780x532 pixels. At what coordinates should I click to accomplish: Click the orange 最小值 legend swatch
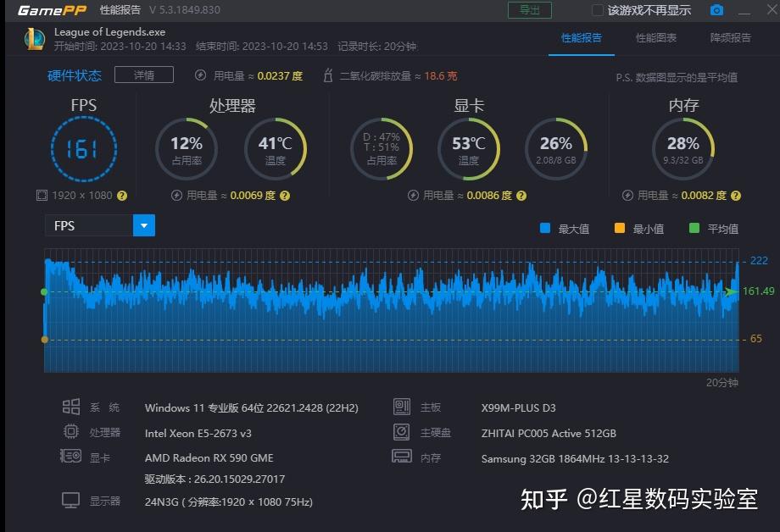[619, 228]
